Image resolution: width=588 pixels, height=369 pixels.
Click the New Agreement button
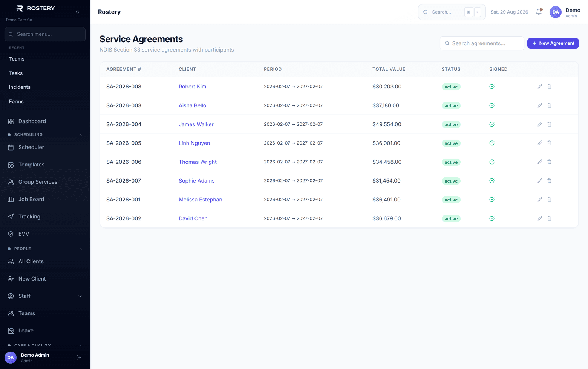click(x=553, y=43)
